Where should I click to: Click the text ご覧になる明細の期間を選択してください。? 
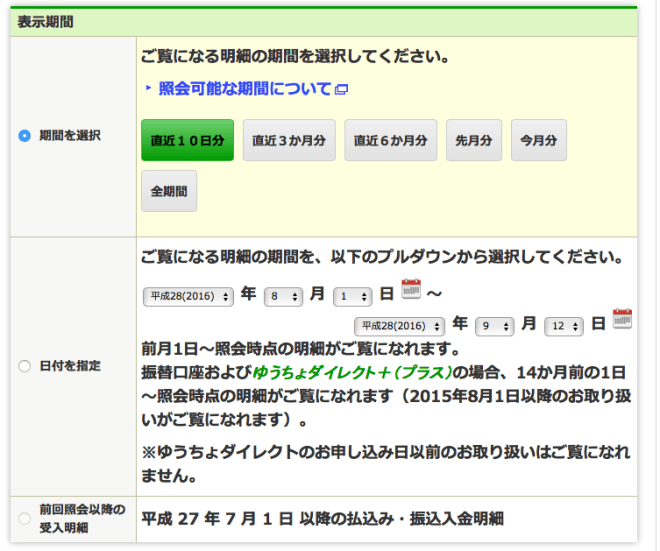pos(296,56)
